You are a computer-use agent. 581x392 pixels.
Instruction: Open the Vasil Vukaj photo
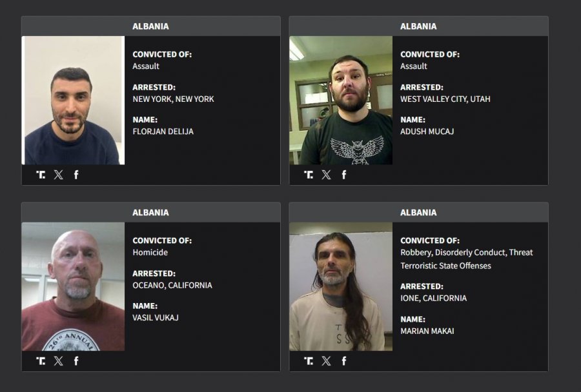[74, 286]
